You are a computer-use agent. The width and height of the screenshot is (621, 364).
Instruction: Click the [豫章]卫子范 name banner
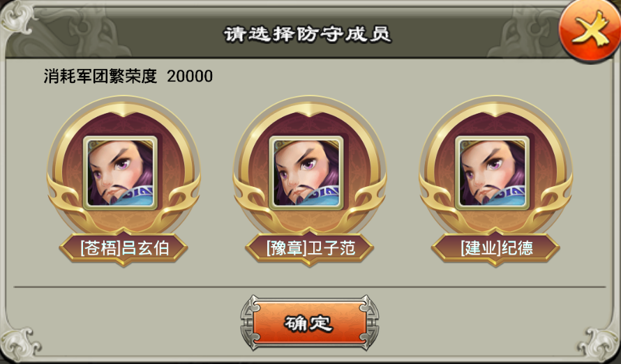click(309, 248)
